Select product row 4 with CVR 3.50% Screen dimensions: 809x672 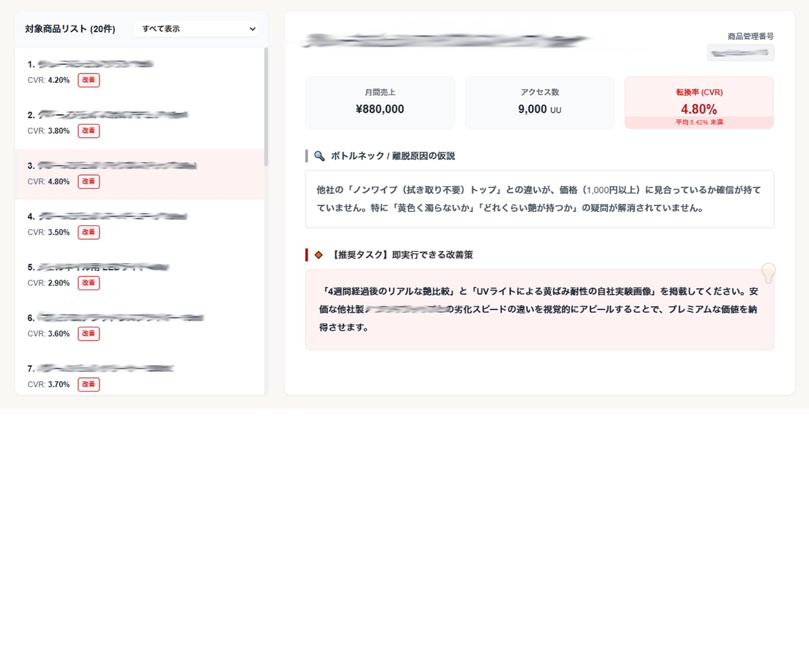pos(140,225)
